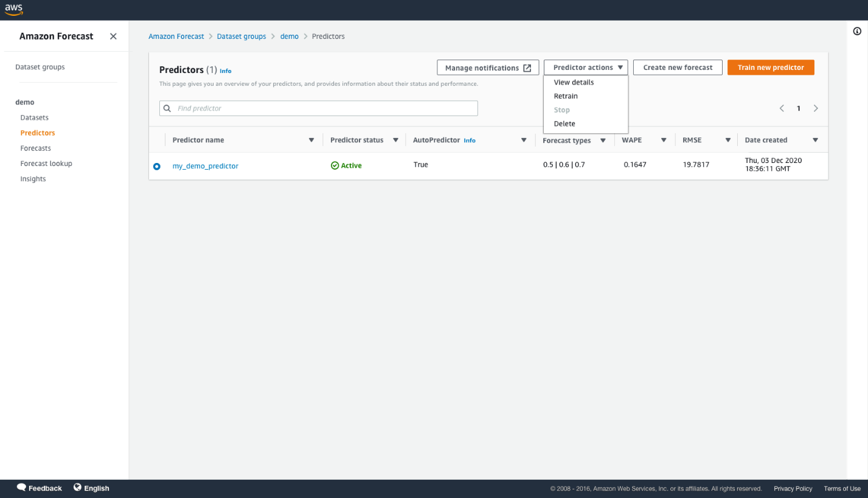Close the Amazon Forecast sidebar panel
868x498 pixels.
tap(113, 36)
